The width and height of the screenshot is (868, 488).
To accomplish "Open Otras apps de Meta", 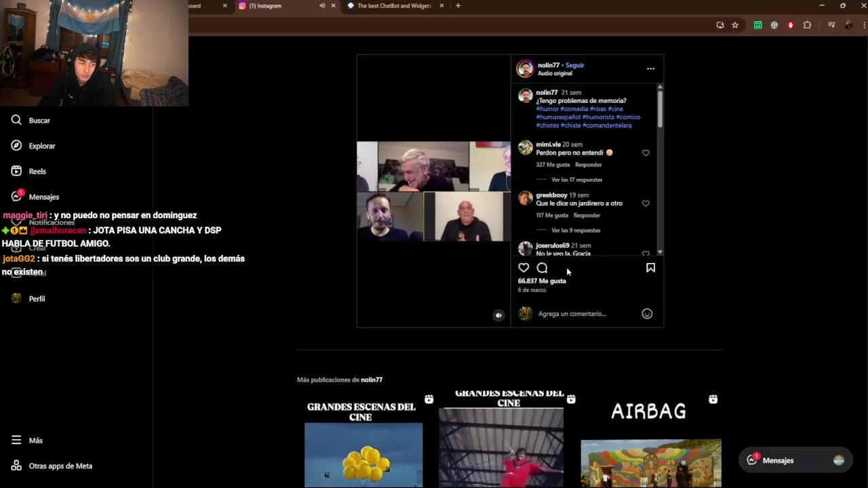I will pyautogui.click(x=52, y=466).
